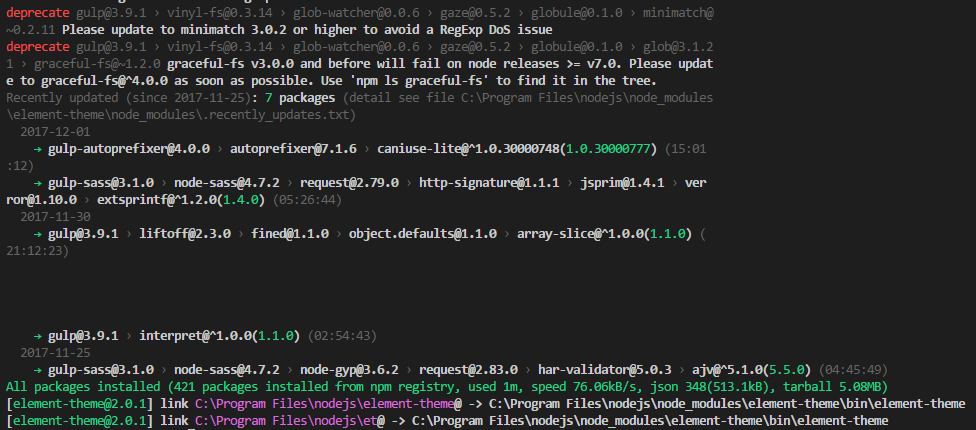976x430 pixels.
Task: Click the '2017-12-01' date heading
Action: click(x=55, y=132)
